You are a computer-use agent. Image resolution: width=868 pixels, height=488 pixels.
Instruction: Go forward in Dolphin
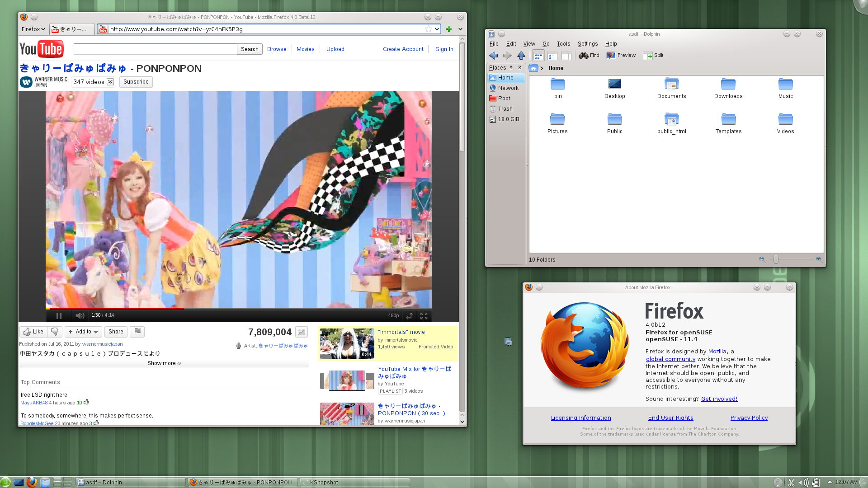[x=507, y=56]
